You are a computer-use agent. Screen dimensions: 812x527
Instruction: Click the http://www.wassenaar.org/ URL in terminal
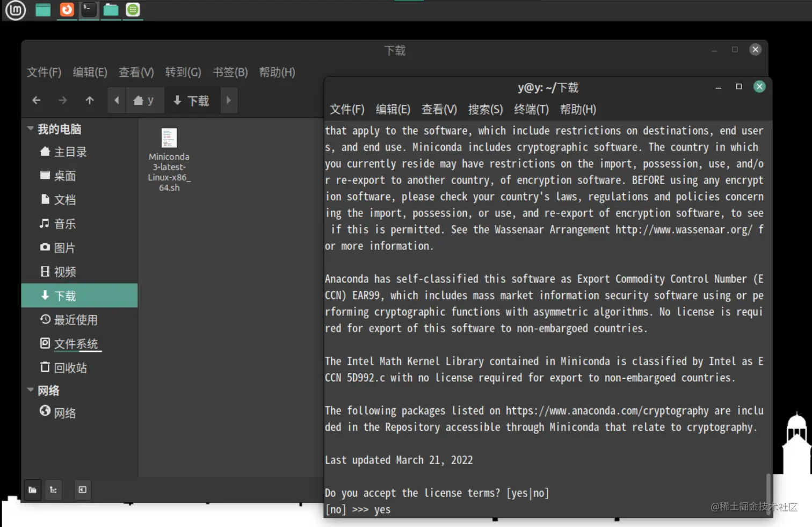684,229
